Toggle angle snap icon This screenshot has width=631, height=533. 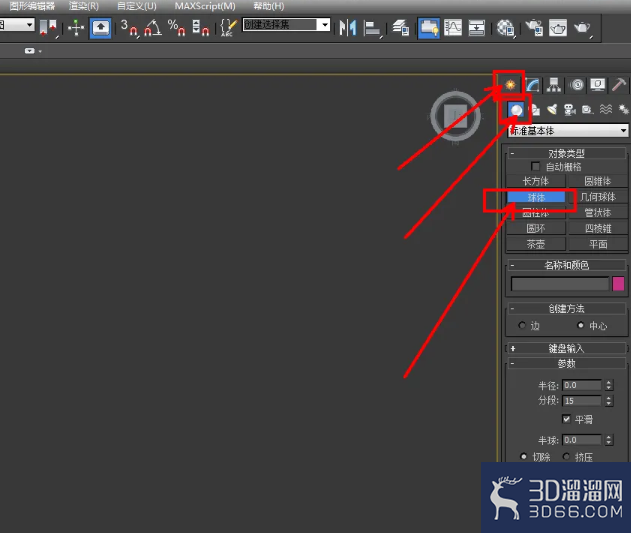click(x=153, y=28)
